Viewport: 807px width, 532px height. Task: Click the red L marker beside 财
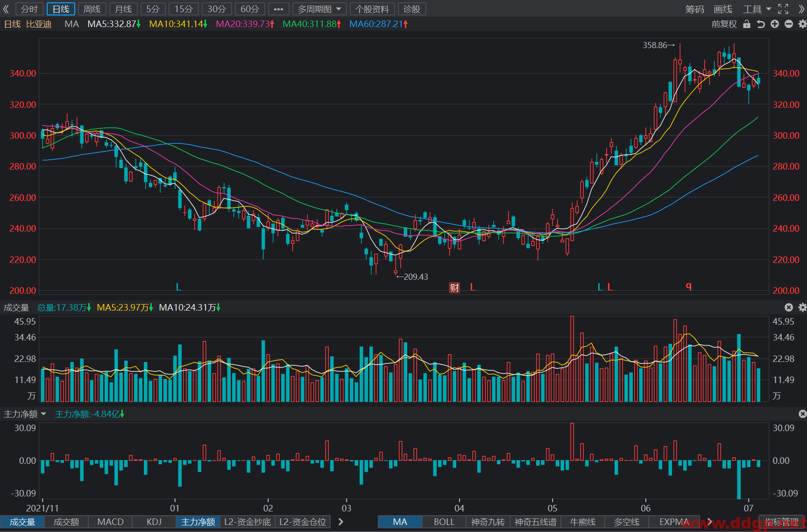tap(473, 287)
